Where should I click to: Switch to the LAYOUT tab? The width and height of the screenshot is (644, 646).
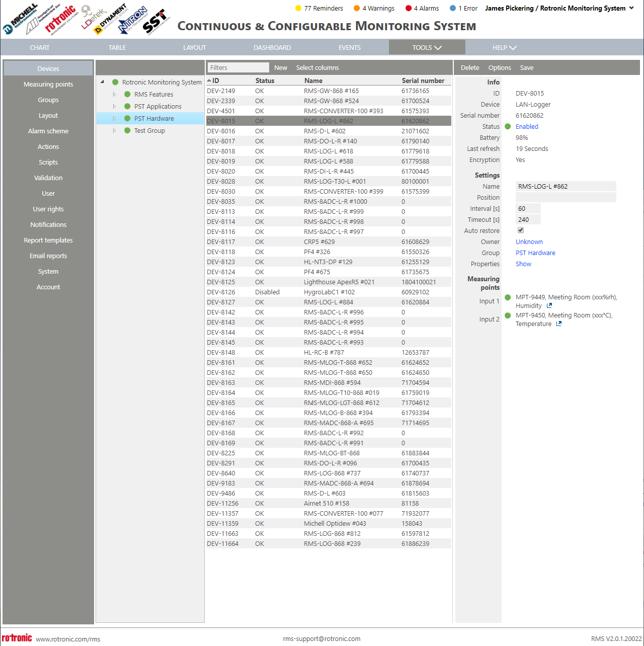195,47
